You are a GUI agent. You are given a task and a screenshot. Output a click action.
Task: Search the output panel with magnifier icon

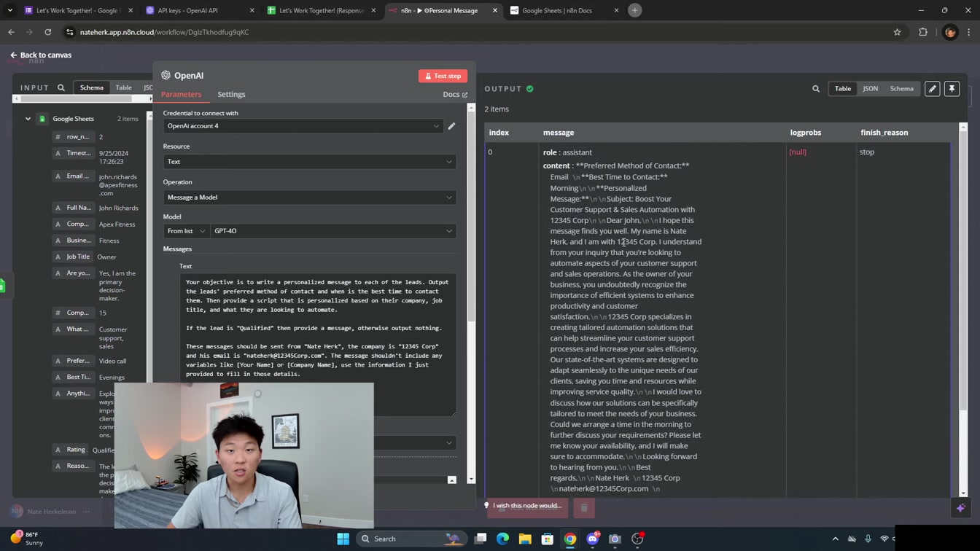point(816,89)
